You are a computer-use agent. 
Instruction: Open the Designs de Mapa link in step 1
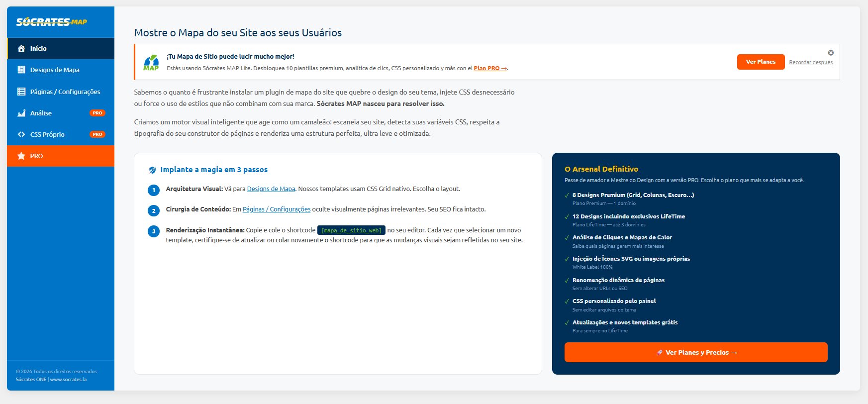click(x=271, y=189)
